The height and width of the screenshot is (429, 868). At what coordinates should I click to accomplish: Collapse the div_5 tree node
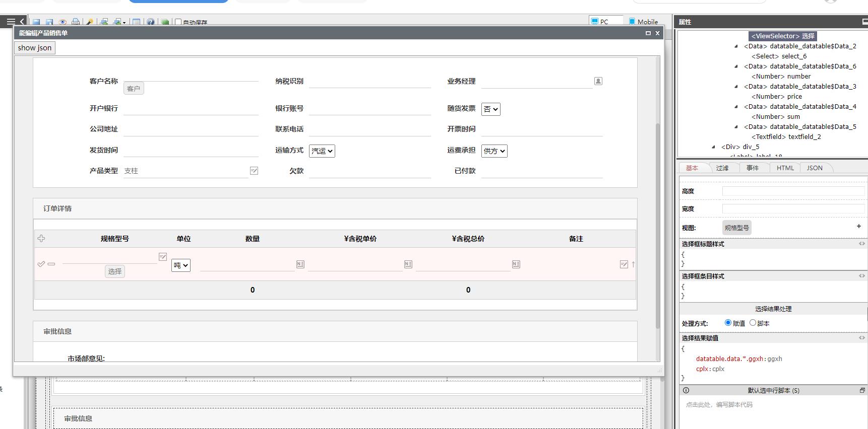coord(713,147)
